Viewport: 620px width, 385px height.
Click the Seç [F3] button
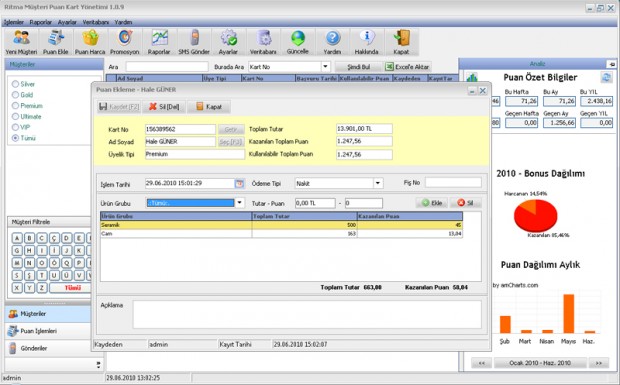pos(231,142)
